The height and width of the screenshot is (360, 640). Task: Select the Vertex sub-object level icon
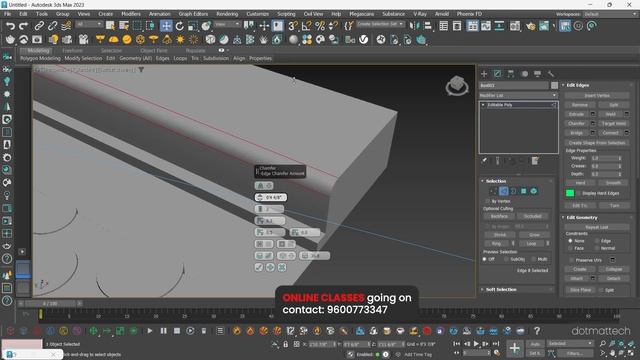coord(493,191)
